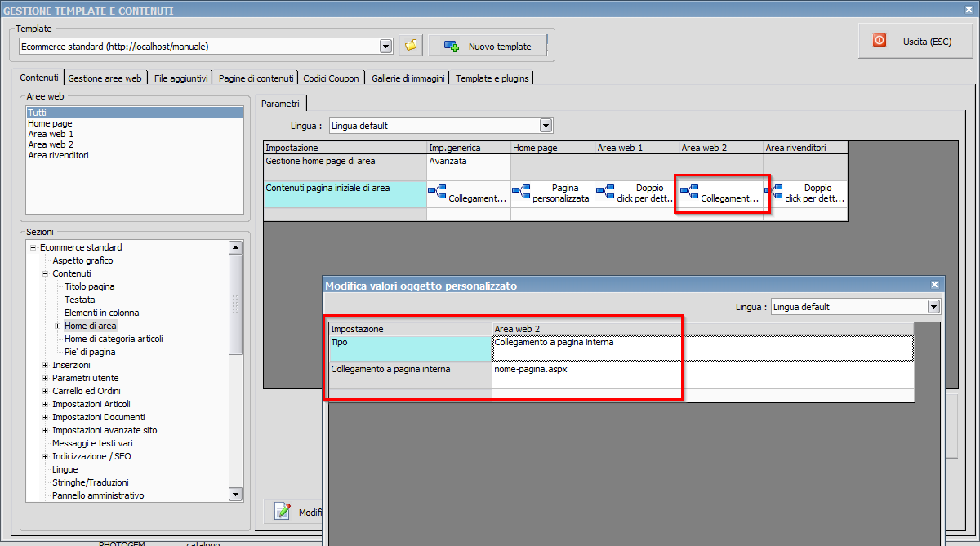The width and height of the screenshot is (980, 546).
Task: Click the Nuovo template button
Action: 488,47
